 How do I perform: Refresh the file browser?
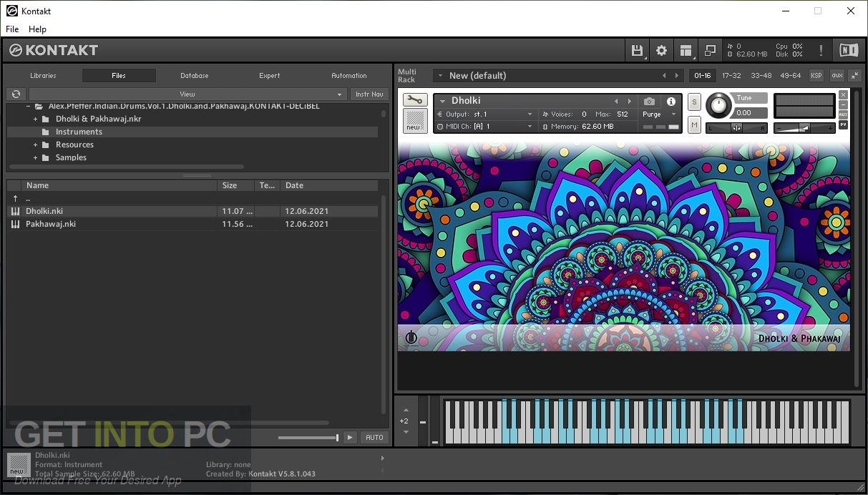pyautogui.click(x=16, y=94)
